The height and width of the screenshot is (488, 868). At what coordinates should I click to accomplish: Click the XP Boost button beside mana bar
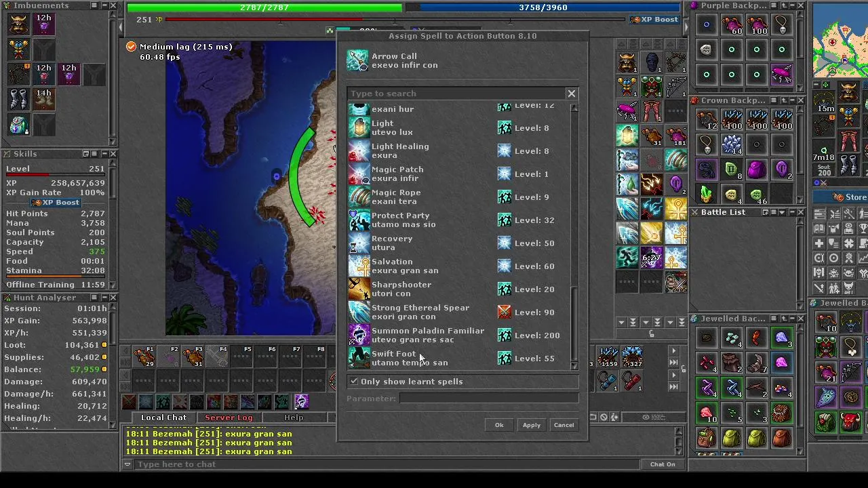pyautogui.click(x=655, y=20)
